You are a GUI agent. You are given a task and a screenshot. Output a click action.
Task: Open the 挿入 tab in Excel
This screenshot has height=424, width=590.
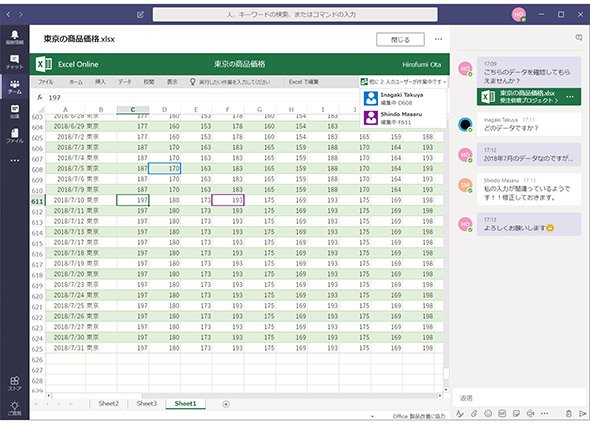pyautogui.click(x=100, y=82)
